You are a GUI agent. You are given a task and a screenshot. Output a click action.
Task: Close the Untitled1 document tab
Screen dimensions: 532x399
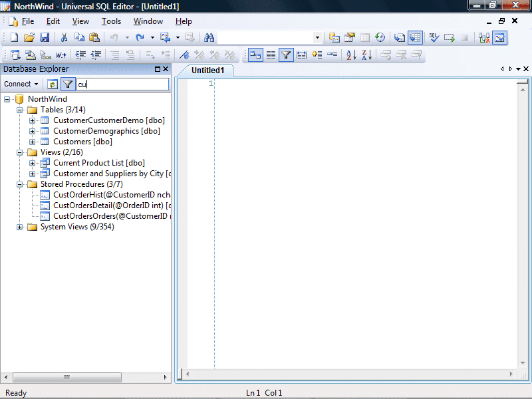tap(526, 69)
